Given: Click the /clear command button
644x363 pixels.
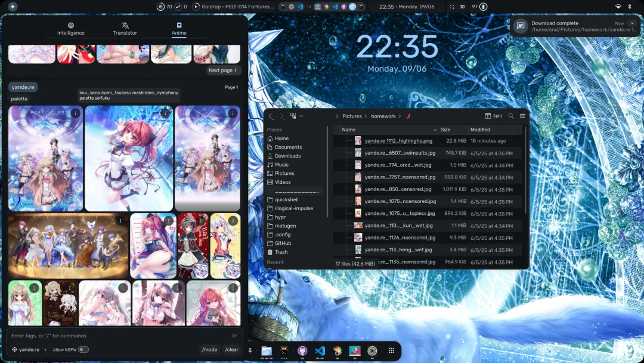Looking at the screenshot, I should click(x=231, y=349).
